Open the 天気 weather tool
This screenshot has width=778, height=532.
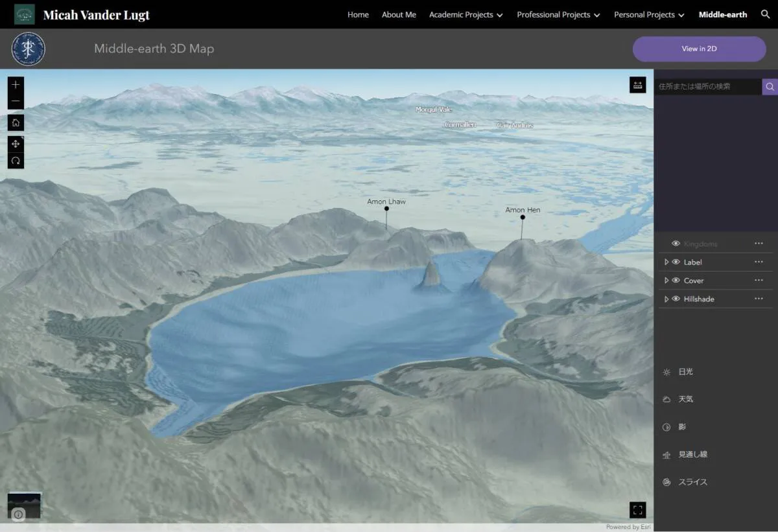point(678,399)
